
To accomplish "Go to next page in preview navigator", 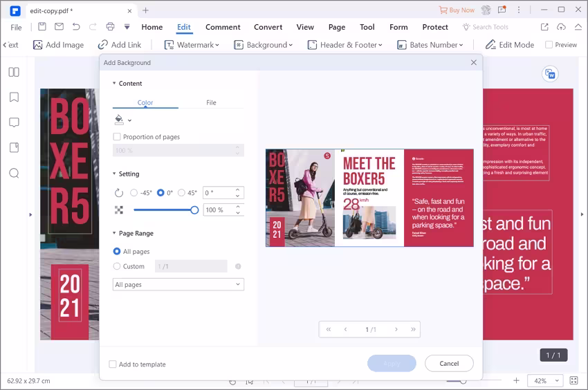I will click(x=396, y=329).
